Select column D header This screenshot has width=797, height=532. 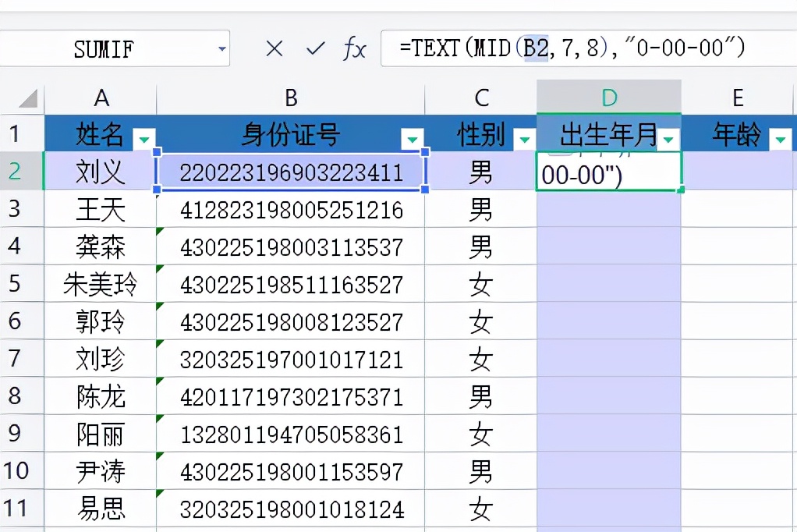[609, 98]
